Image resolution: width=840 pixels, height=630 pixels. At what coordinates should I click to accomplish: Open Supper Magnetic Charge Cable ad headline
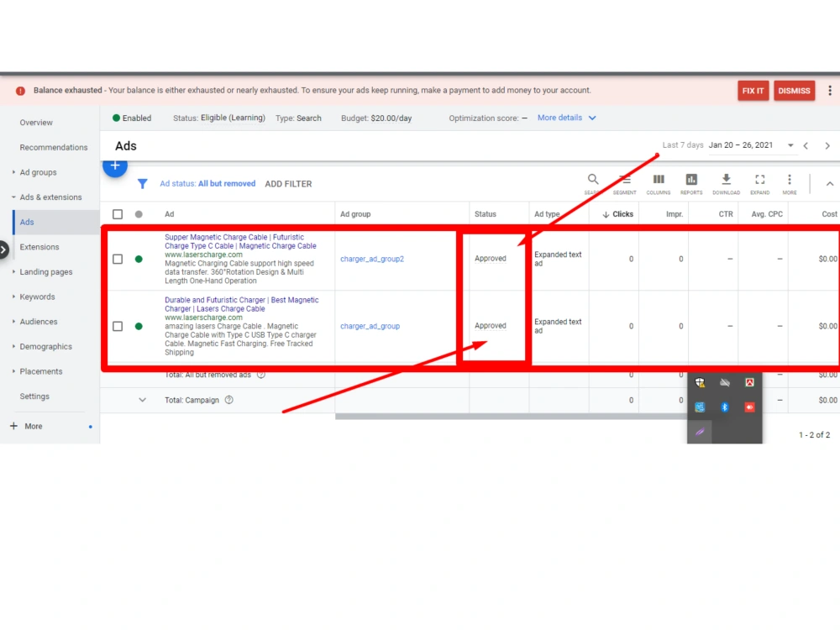point(240,242)
